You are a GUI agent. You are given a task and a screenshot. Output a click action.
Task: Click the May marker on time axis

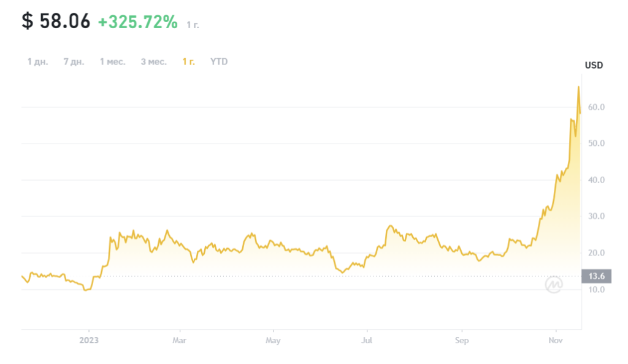273,340
